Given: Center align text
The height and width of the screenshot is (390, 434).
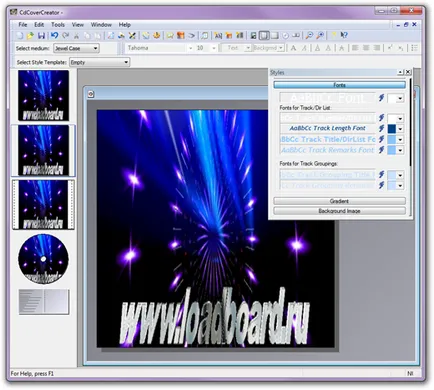Looking at the screenshot, I should pos(366,48).
